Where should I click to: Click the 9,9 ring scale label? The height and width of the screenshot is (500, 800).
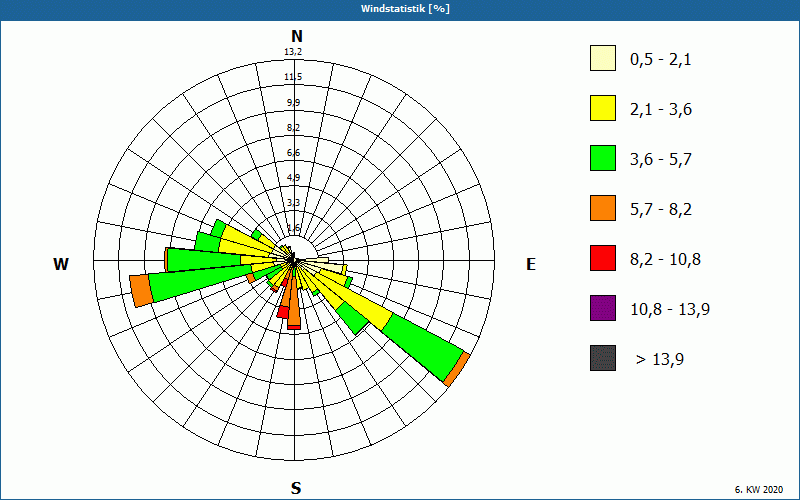pyautogui.click(x=293, y=103)
